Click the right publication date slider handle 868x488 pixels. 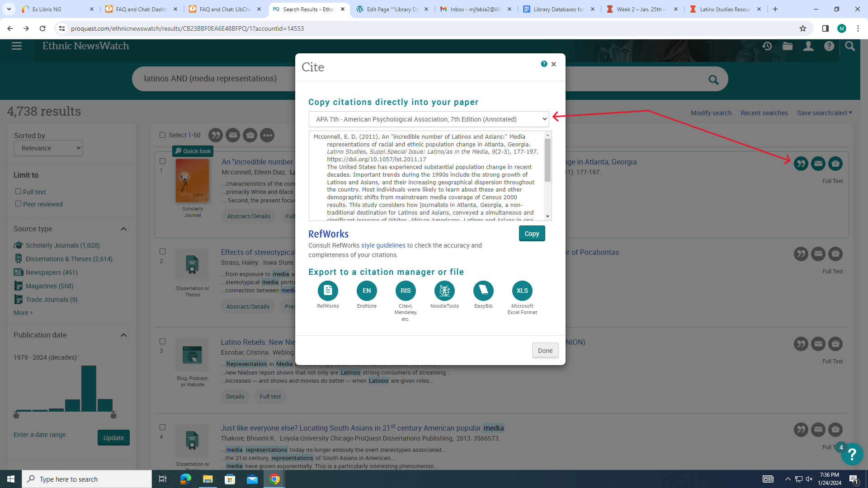point(113,415)
